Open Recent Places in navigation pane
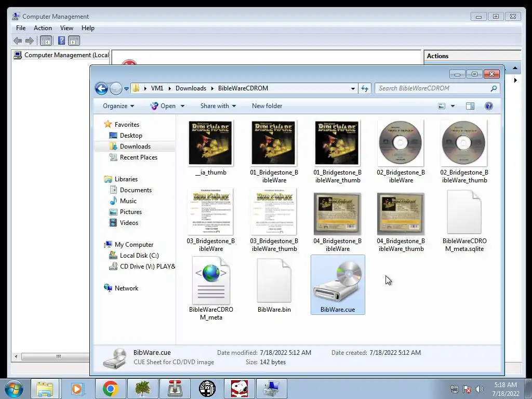 click(138, 157)
